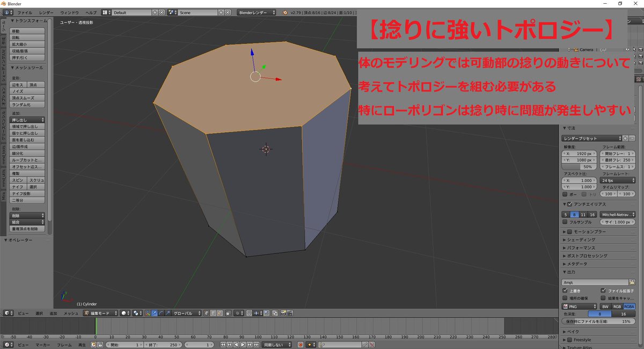Add a new render preset with plus
Viewport: 644px width, 349px height.
pyautogui.click(x=625, y=138)
